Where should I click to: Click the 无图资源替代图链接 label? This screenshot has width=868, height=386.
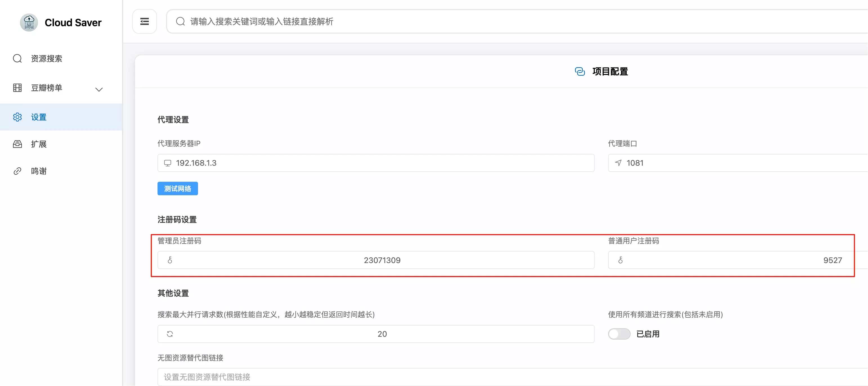click(190, 358)
